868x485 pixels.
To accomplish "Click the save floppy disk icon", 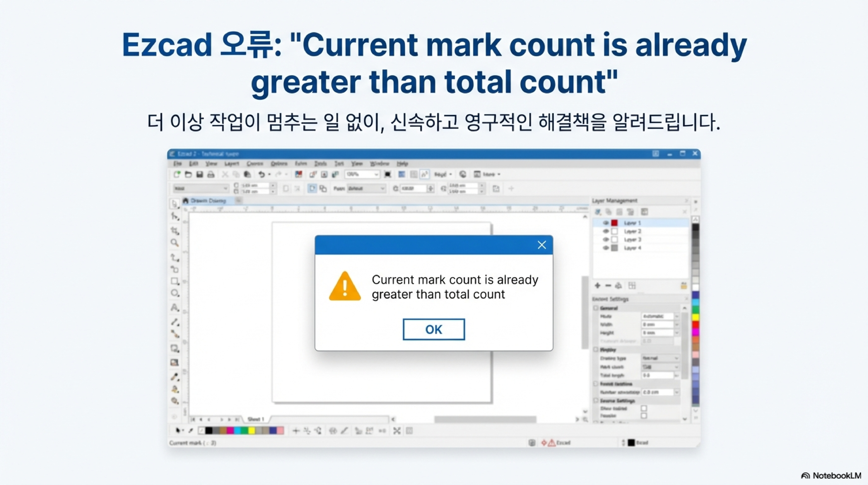I will [x=200, y=174].
